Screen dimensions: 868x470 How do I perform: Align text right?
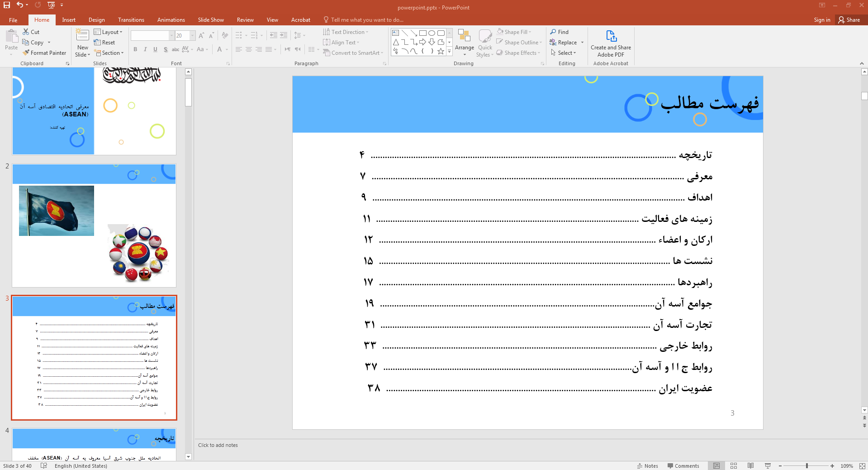coord(259,49)
